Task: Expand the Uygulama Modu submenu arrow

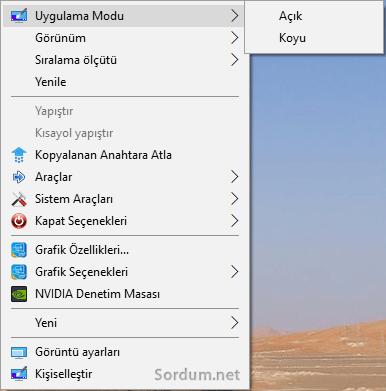Action: [x=235, y=16]
